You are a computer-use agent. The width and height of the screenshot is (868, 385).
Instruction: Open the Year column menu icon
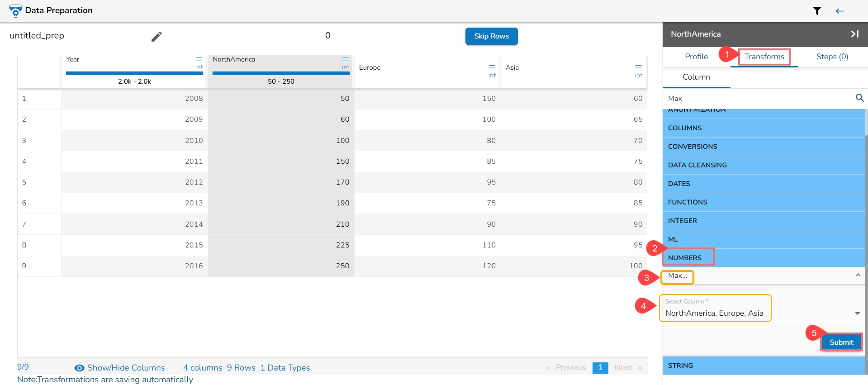click(x=199, y=59)
